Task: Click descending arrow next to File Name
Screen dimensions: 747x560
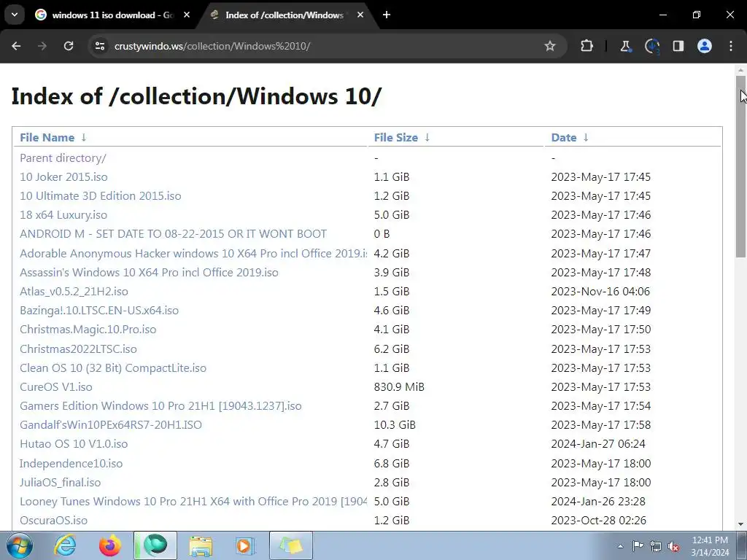Action: (84, 138)
